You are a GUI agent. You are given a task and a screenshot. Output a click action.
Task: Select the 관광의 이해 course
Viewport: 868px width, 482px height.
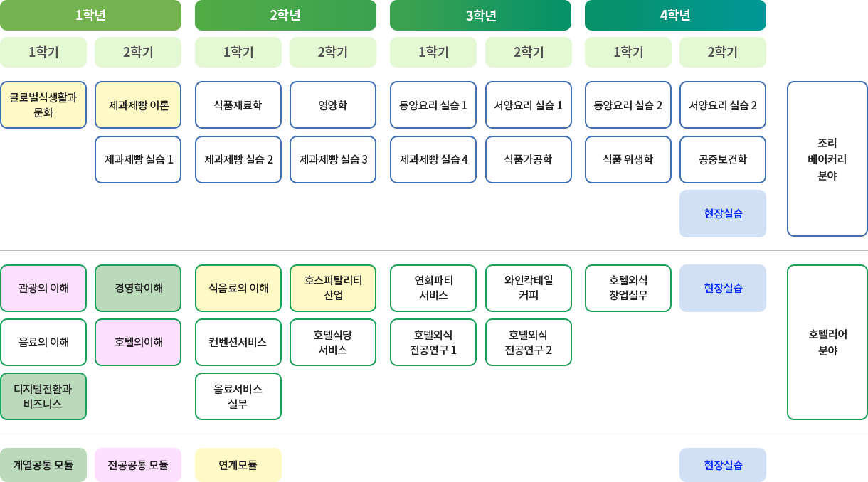pyautogui.click(x=43, y=288)
